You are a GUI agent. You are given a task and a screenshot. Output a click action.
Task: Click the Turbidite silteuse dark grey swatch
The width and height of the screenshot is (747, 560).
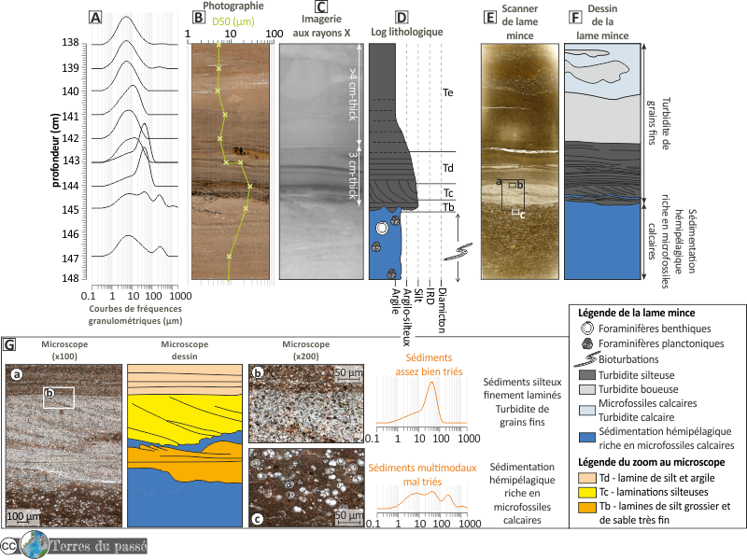pos(587,375)
